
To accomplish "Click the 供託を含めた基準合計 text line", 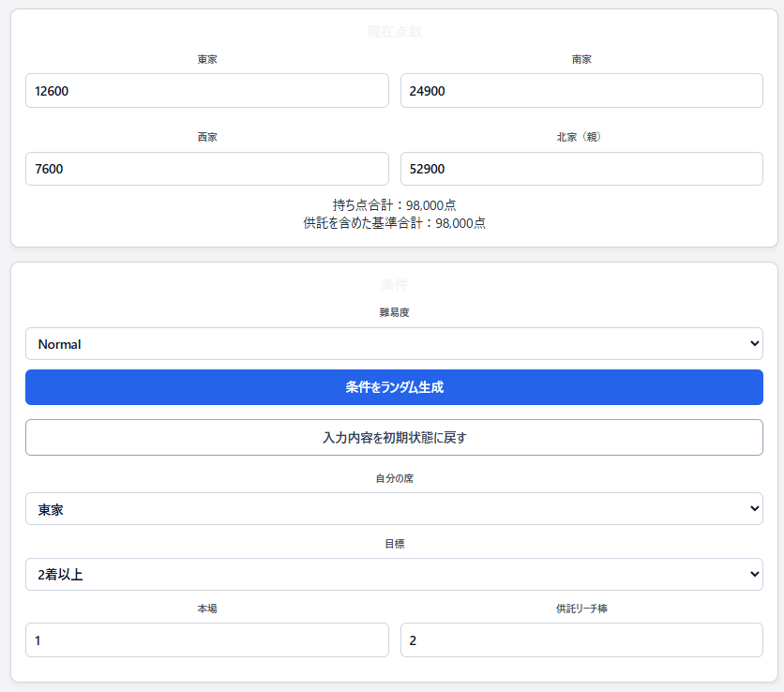I will pyautogui.click(x=394, y=223).
